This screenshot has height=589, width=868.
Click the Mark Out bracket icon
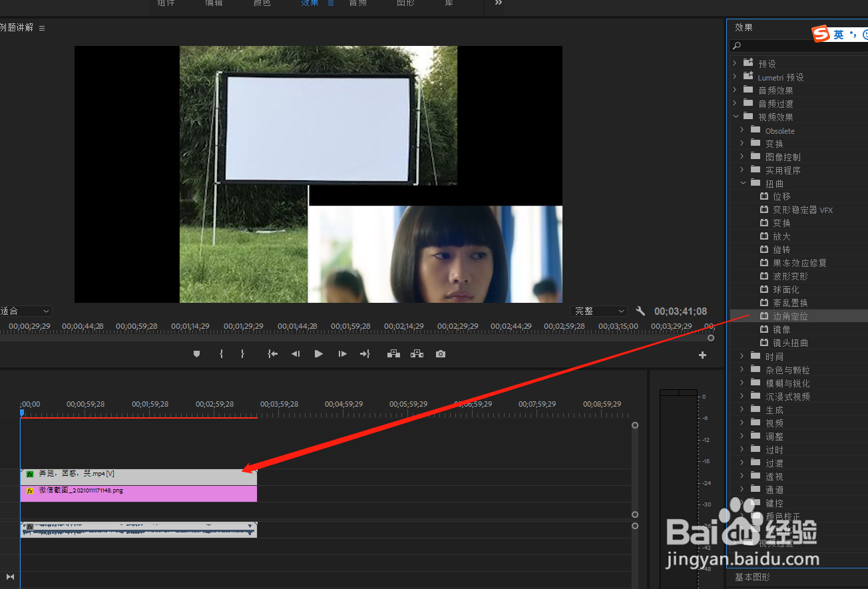coord(242,354)
